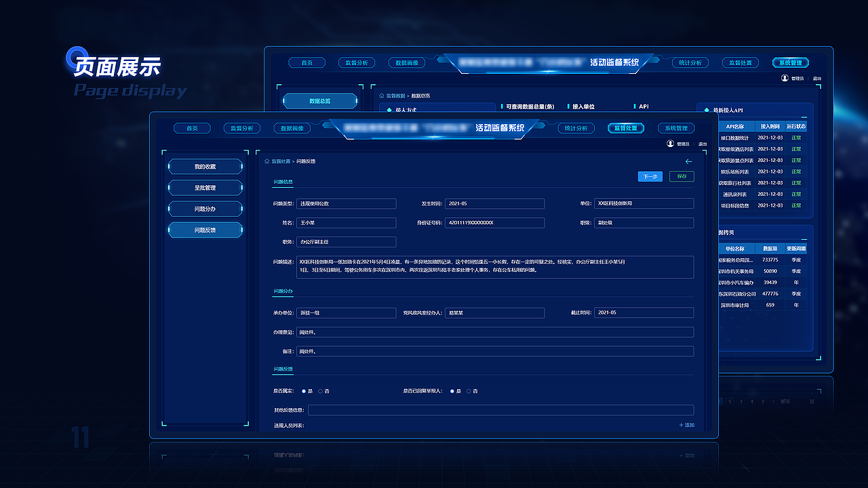Viewport: 868px width, 488px height.
Task: Click 退出 link in back window
Action: pos(816,79)
